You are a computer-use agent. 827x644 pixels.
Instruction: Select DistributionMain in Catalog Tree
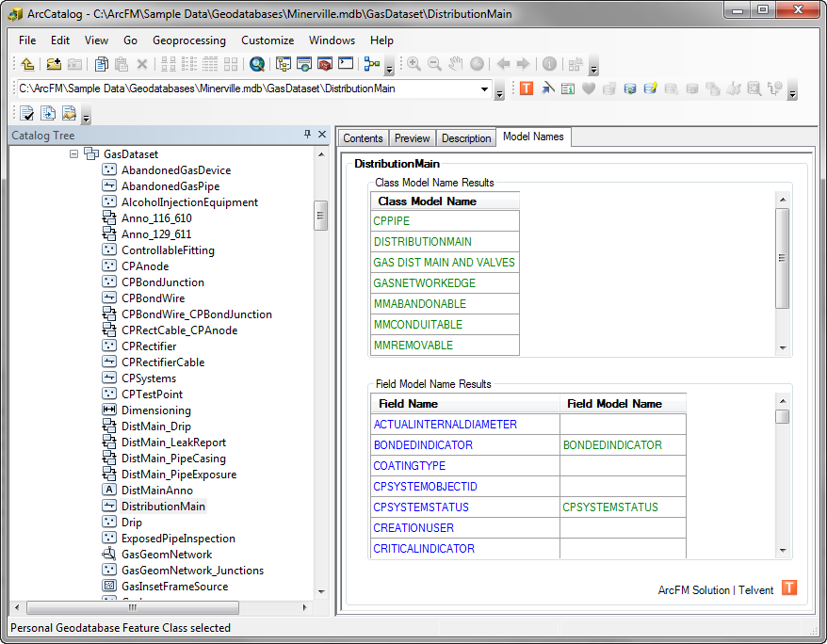click(163, 507)
